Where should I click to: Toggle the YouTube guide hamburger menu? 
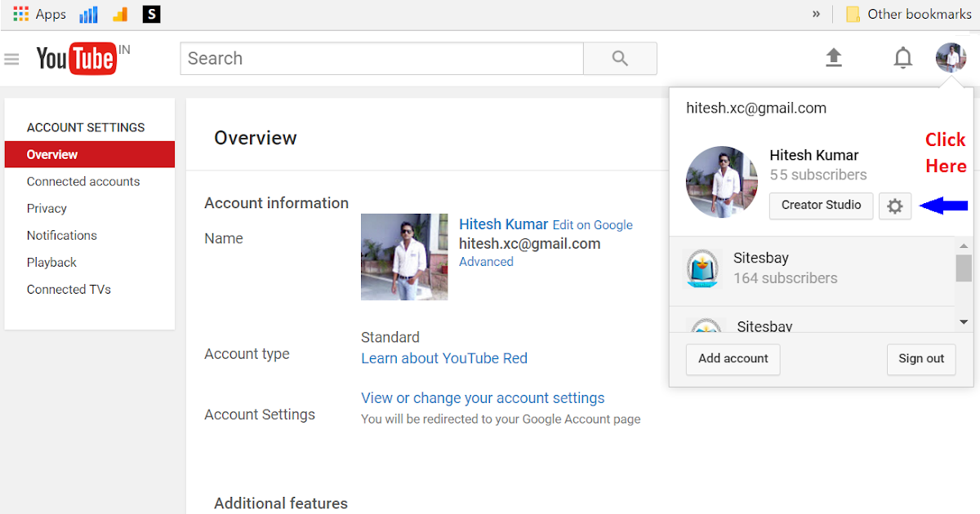tap(11, 59)
